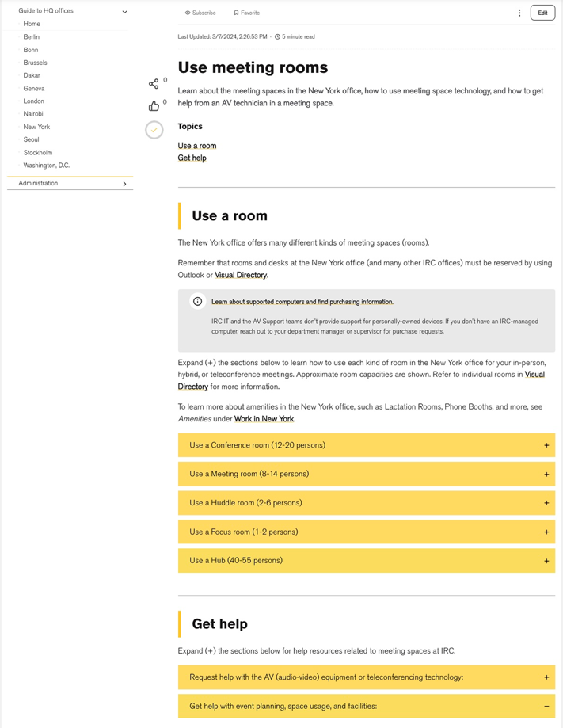This screenshot has width=563, height=728.
Task: Select New York in the sidebar
Action: click(x=36, y=126)
